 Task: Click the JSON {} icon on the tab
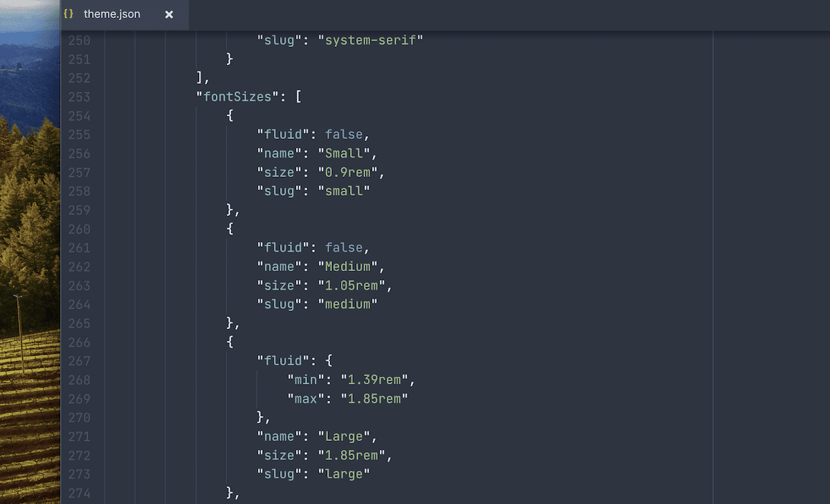pyautogui.click(x=68, y=13)
